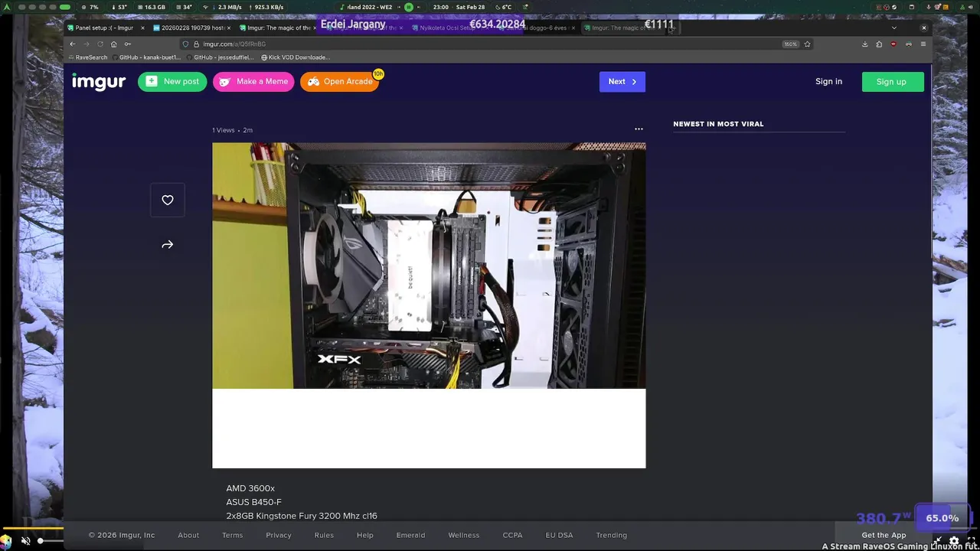Screen dimensions: 980x551
Task: Open the 'GitHub - jesseduffiel...' bookmark
Action: [x=220, y=57]
